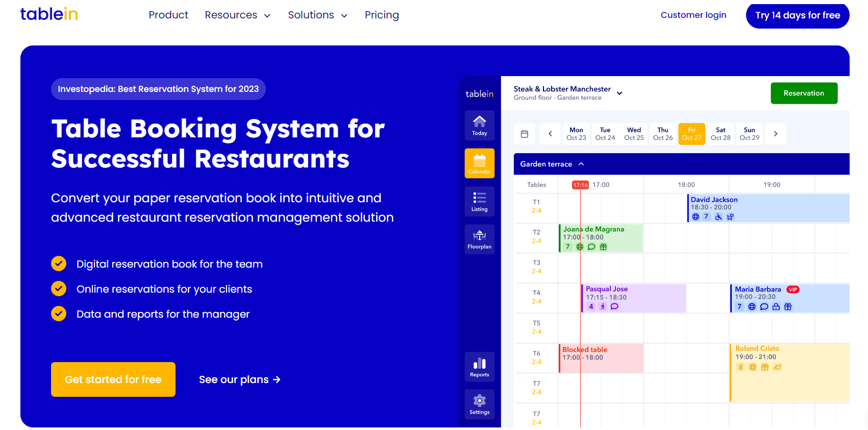The width and height of the screenshot is (868, 430).
Task: Click Get started for free button
Action: (113, 379)
